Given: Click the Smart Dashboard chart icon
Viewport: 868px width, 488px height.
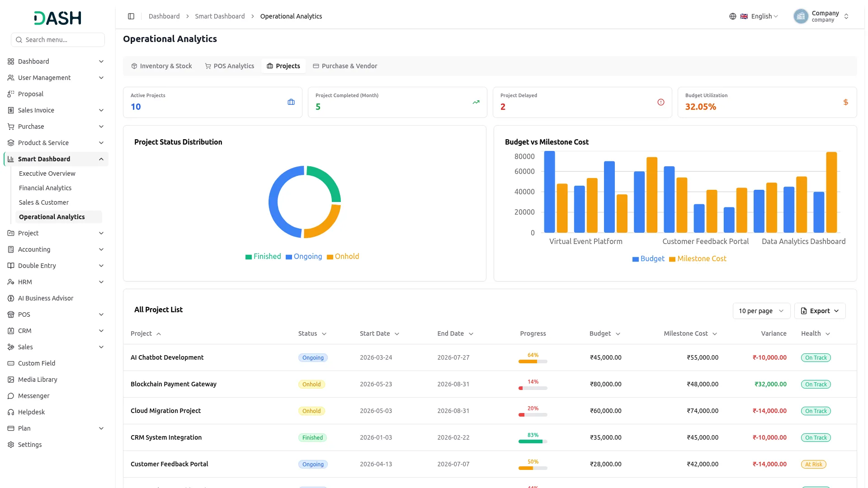Looking at the screenshot, I should pos(11,159).
